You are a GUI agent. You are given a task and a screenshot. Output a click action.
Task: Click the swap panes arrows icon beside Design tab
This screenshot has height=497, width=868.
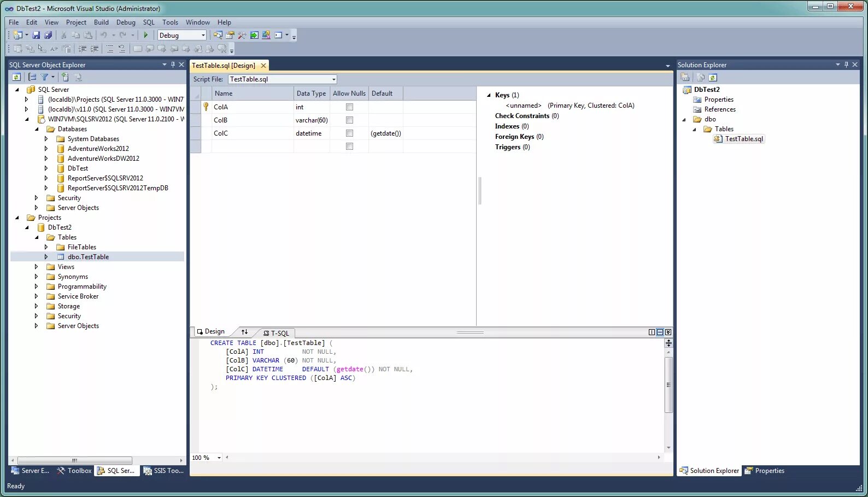tap(244, 332)
